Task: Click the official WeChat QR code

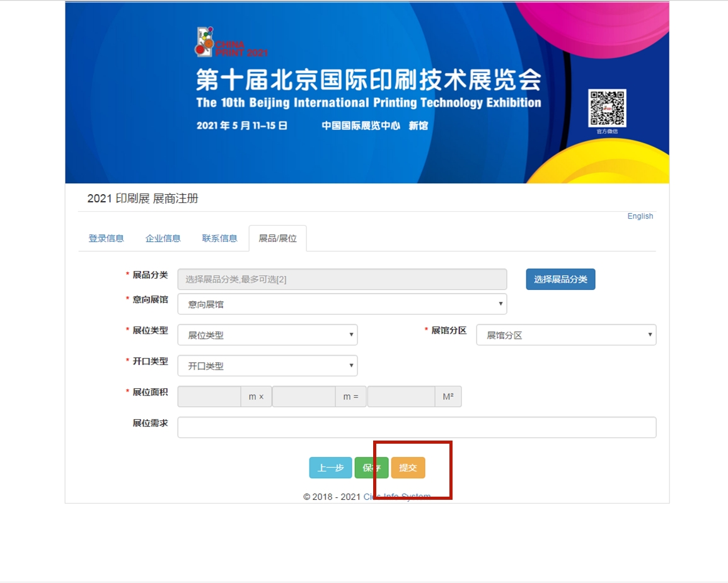Action: coord(607,108)
